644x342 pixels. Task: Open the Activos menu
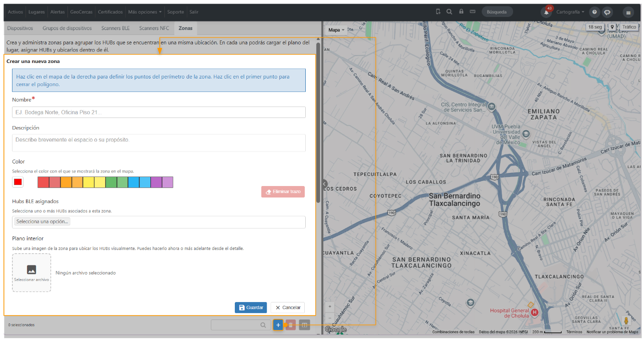(15, 11)
